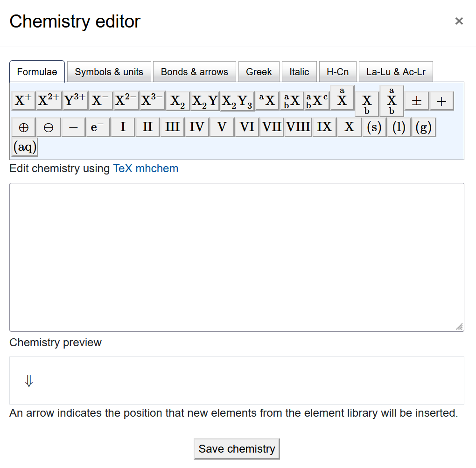The image size is (476, 468).
Task: Insert the circled minus symbol
Action: 48,126
